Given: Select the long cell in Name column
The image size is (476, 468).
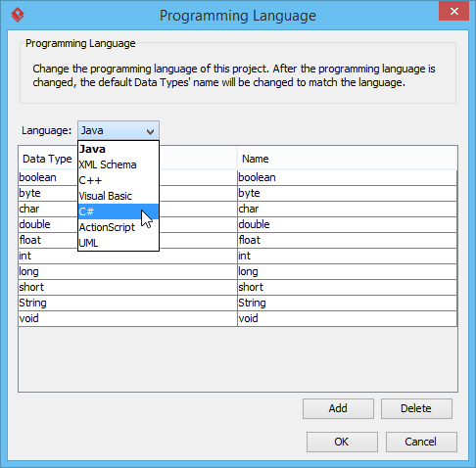Looking at the screenshot, I should coord(347,271).
